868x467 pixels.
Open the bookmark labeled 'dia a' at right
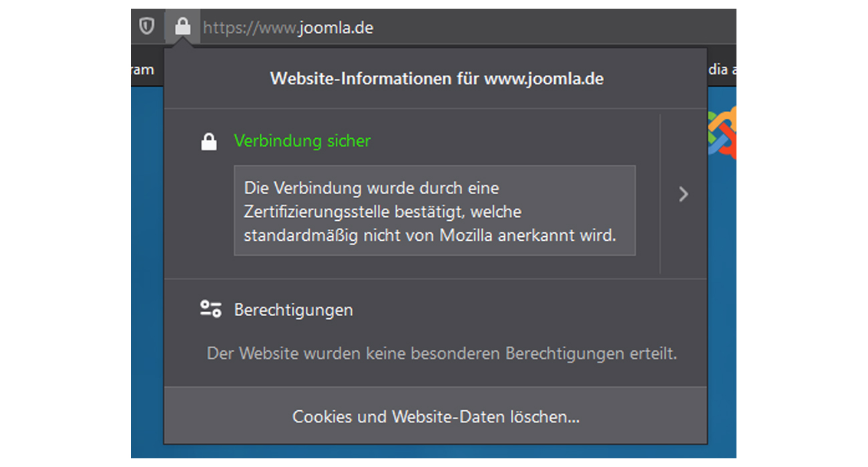tap(721, 69)
